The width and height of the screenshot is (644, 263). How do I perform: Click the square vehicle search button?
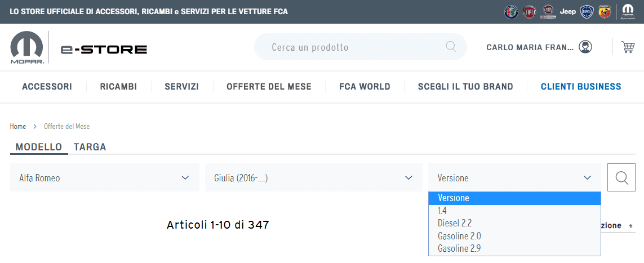(621, 177)
